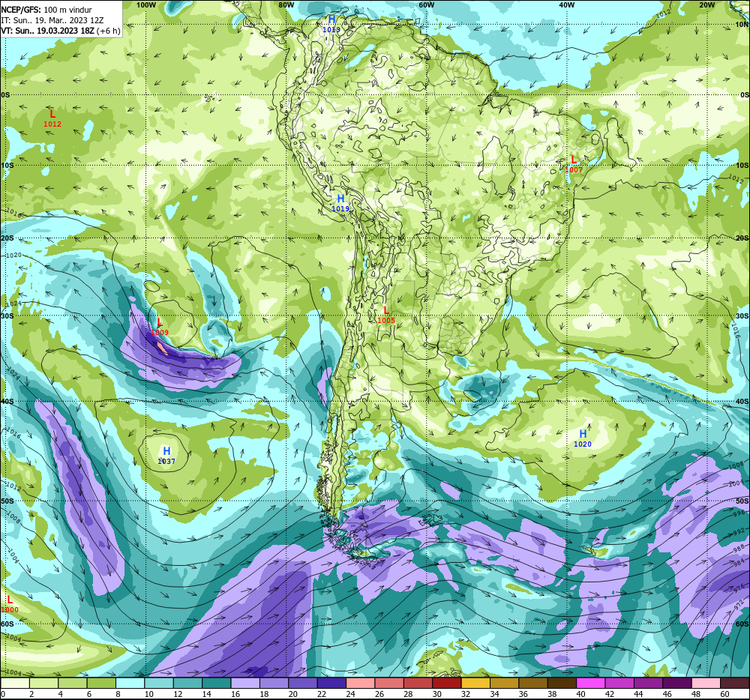
Task: Click the 12–14 teal legend swatch
Action: coord(187,684)
